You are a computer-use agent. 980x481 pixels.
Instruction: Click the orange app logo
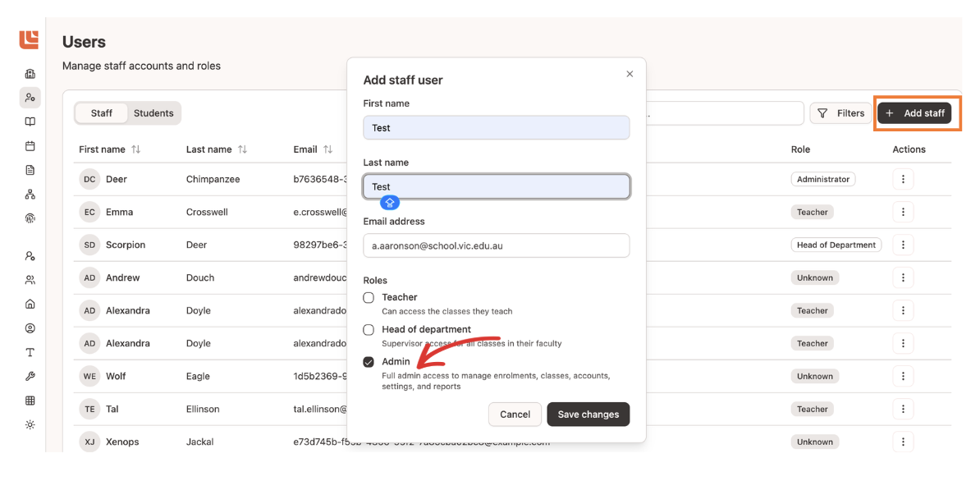[30, 39]
